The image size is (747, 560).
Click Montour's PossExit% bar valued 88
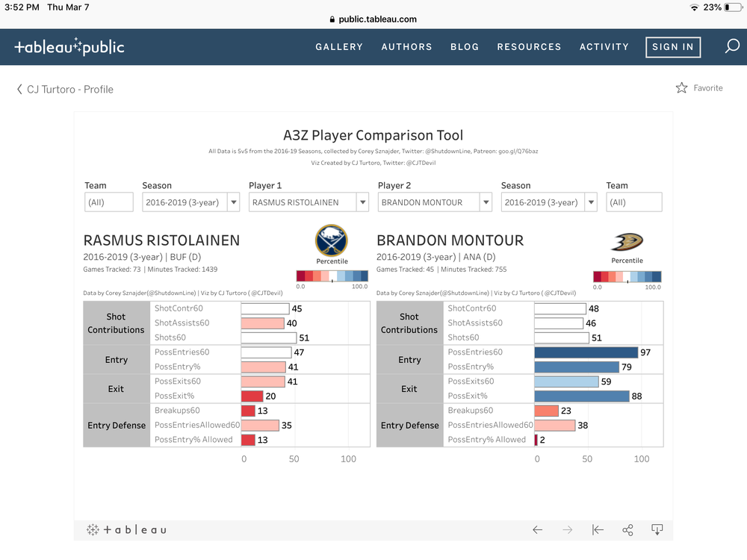coord(582,396)
